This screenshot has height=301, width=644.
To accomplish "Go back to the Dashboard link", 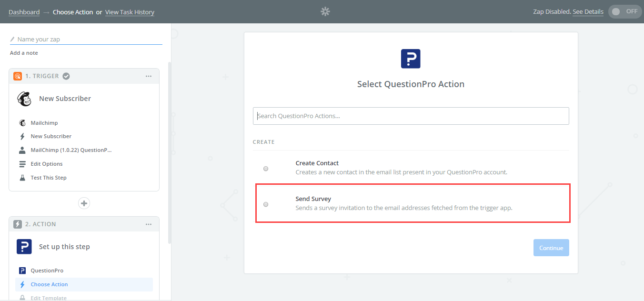I will 24,12.
